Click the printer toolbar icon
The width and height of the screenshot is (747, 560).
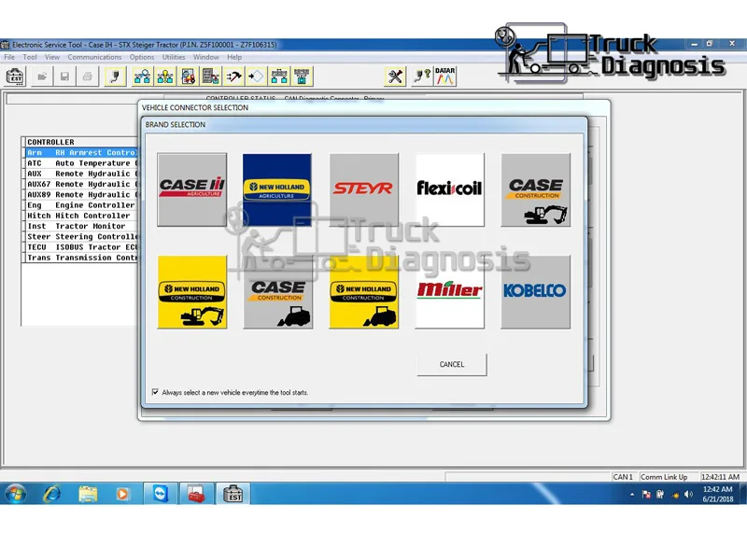88,77
